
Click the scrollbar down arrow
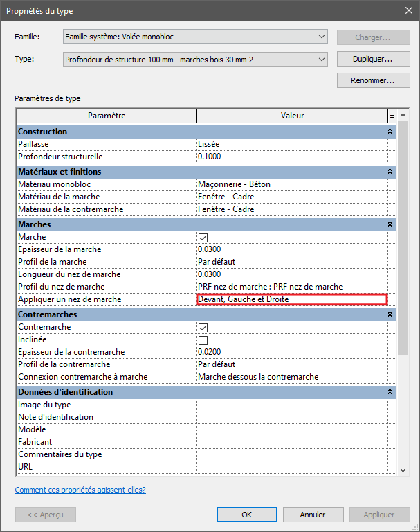tap(403, 470)
